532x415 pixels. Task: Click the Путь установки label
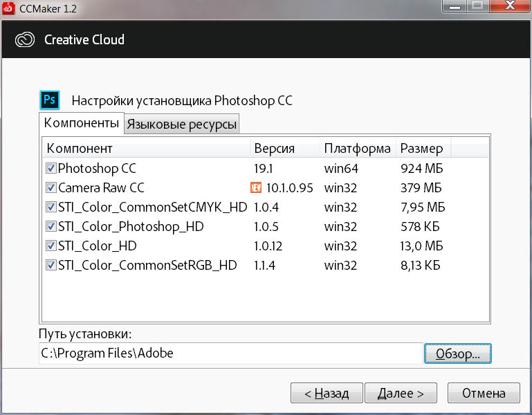click(85, 334)
